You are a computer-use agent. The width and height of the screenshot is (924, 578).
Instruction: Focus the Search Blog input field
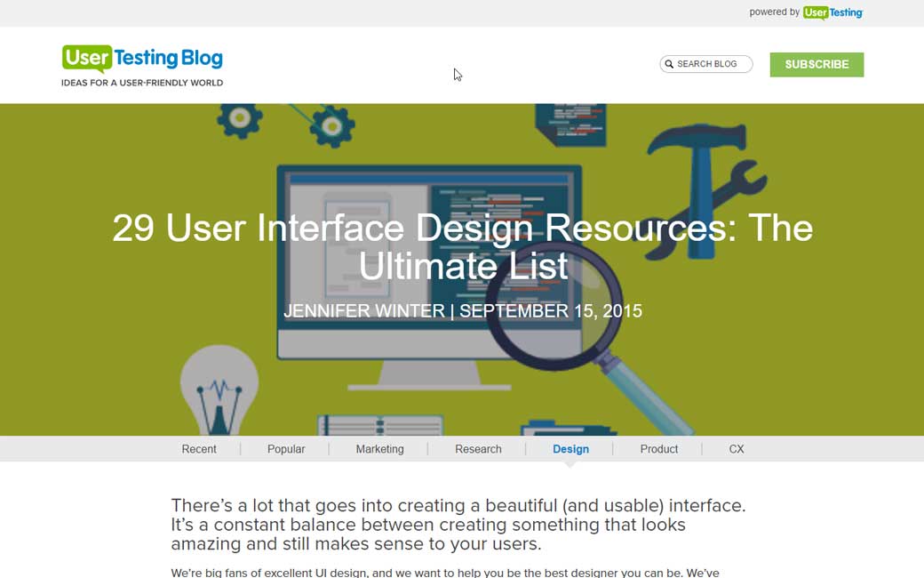pyautogui.click(x=713, y=64)
